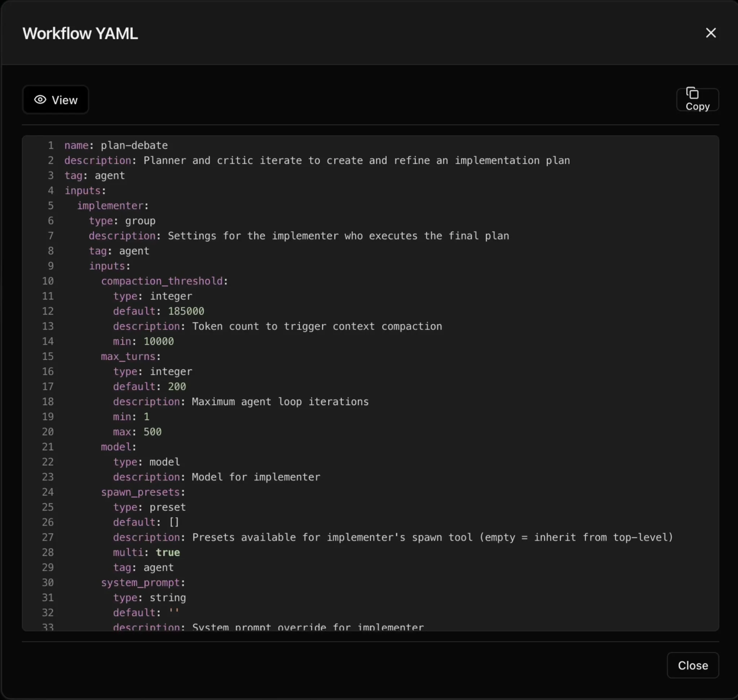Viewport: 738px width, 700px height.
Task: Click line number 1 in the gutter
Action: [x=51, y=145]
